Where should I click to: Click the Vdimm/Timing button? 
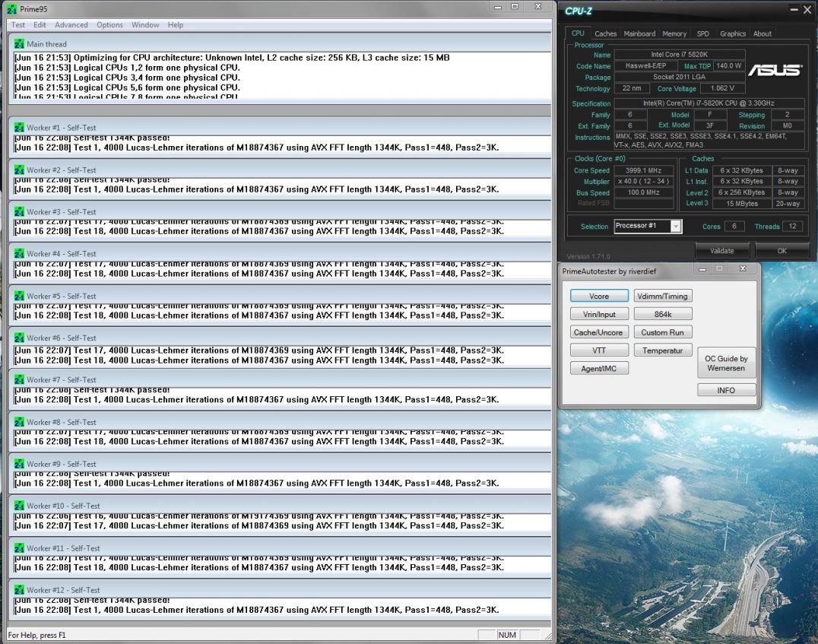pos(663,296)
